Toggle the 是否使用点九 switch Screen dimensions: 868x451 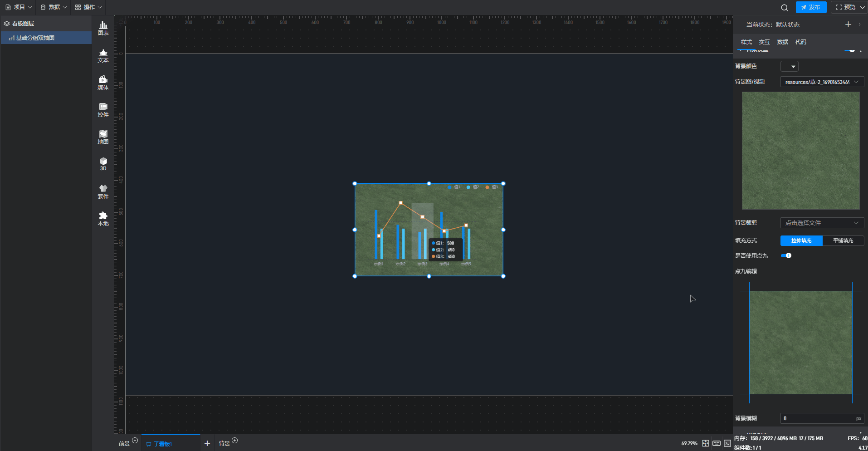click(786, 255)
